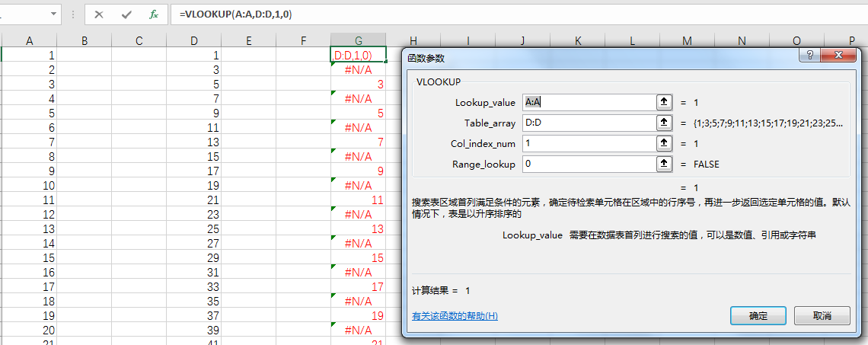Cancel formula entry with the X icon

tap(99, 14)
